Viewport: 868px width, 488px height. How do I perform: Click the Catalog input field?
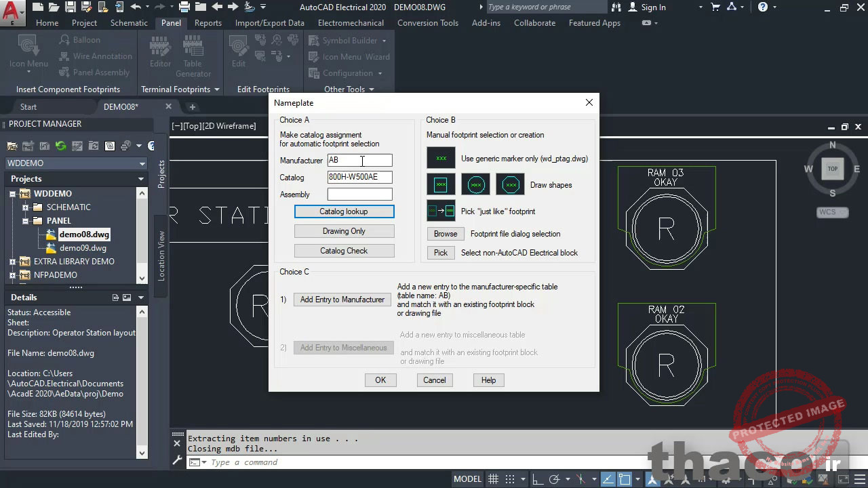359,177
